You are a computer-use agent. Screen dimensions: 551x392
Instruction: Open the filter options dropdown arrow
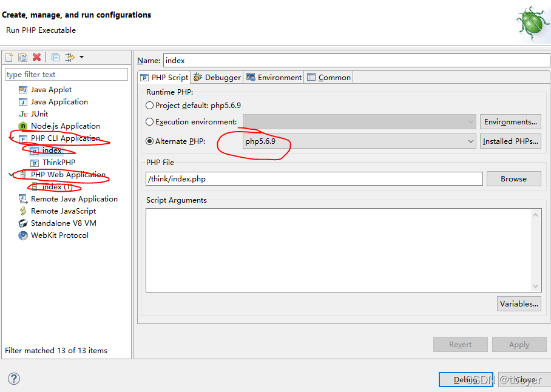coord(81,57)
